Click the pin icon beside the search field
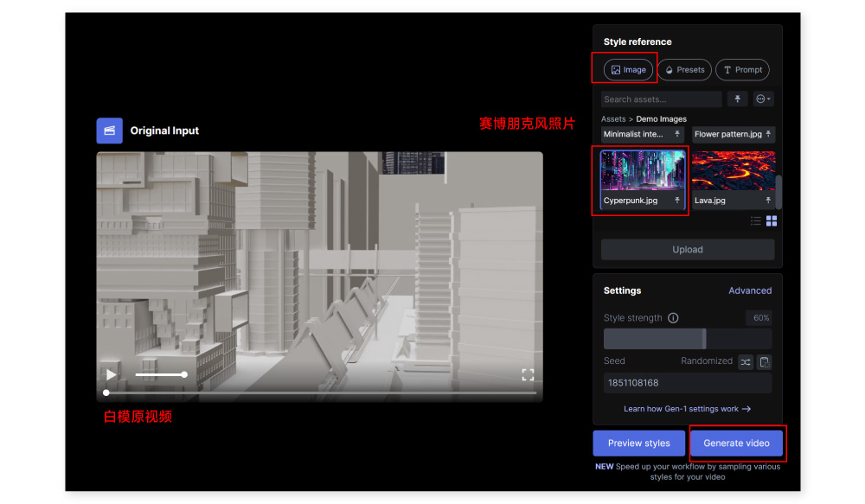 [x=737, y=99]
